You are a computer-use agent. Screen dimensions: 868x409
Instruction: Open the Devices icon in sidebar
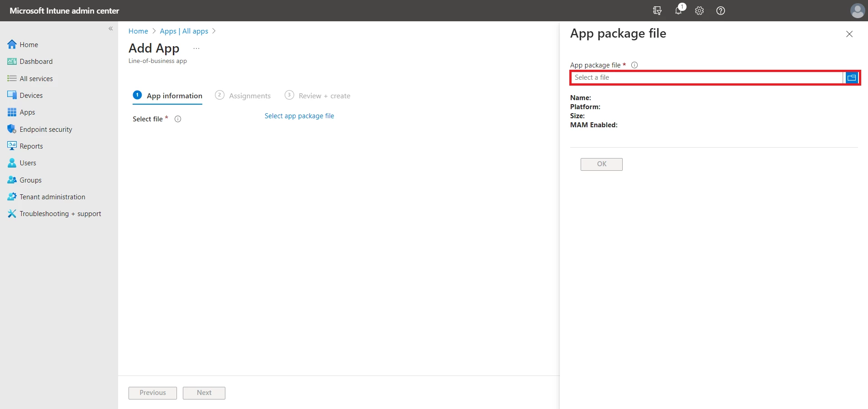click(x=12, y=95)
